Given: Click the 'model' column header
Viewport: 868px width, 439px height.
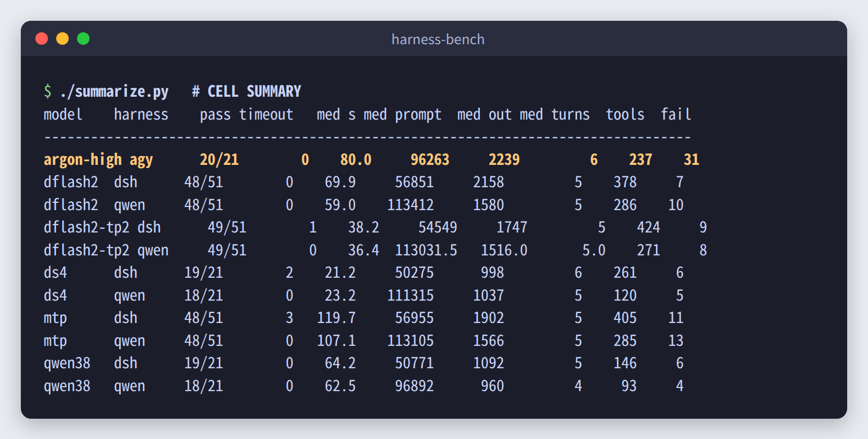Looking at the screenshot, I should (63, 114).
